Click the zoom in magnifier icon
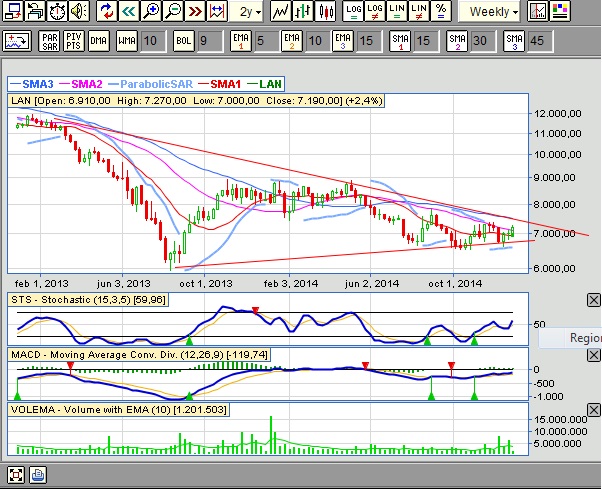The height and width of the screenshot is (490, 602). [x=151, y=12]
